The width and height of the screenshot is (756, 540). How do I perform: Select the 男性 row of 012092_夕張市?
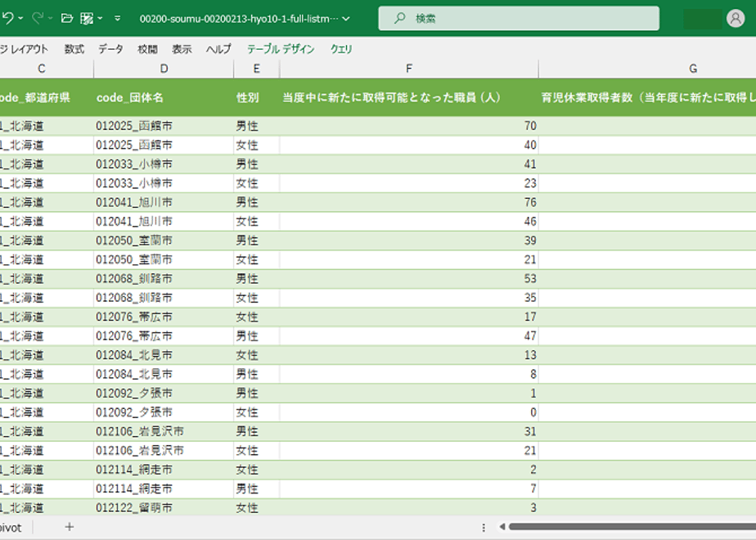click(378, 393)
